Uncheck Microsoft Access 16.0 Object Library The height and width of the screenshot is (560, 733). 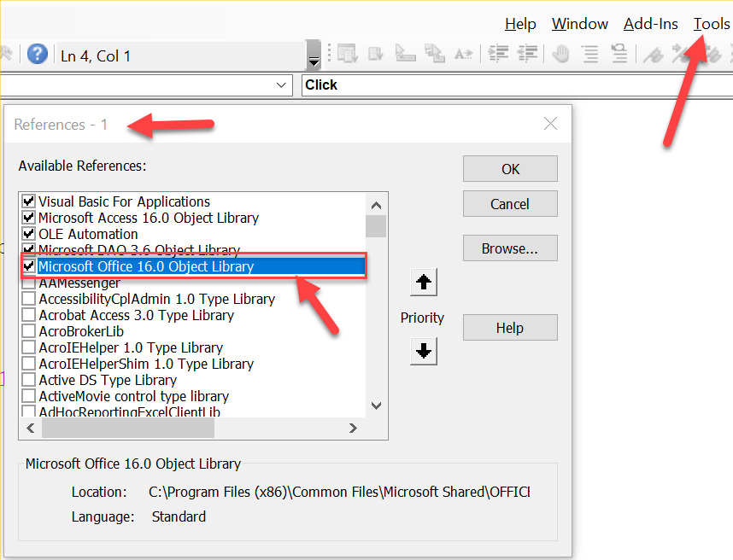pyautogui.click(x=28, y=218)
